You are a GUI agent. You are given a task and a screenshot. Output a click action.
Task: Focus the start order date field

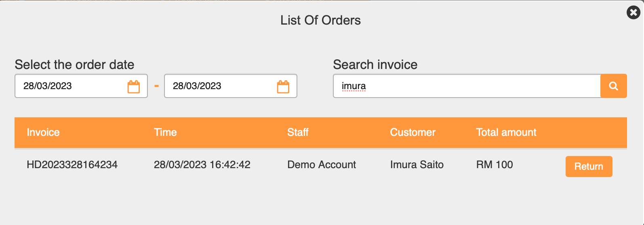pos(69,86)
